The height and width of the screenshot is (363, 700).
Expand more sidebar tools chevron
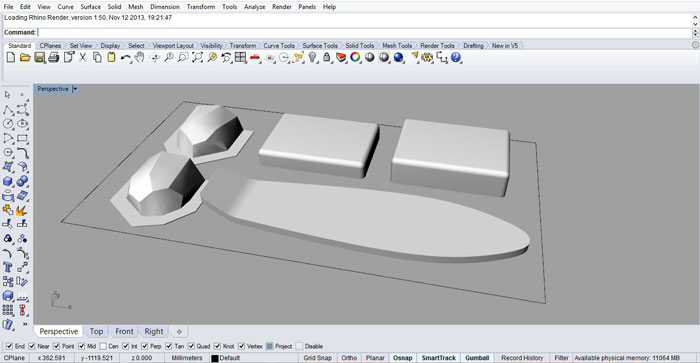click(x=25, y=324)
